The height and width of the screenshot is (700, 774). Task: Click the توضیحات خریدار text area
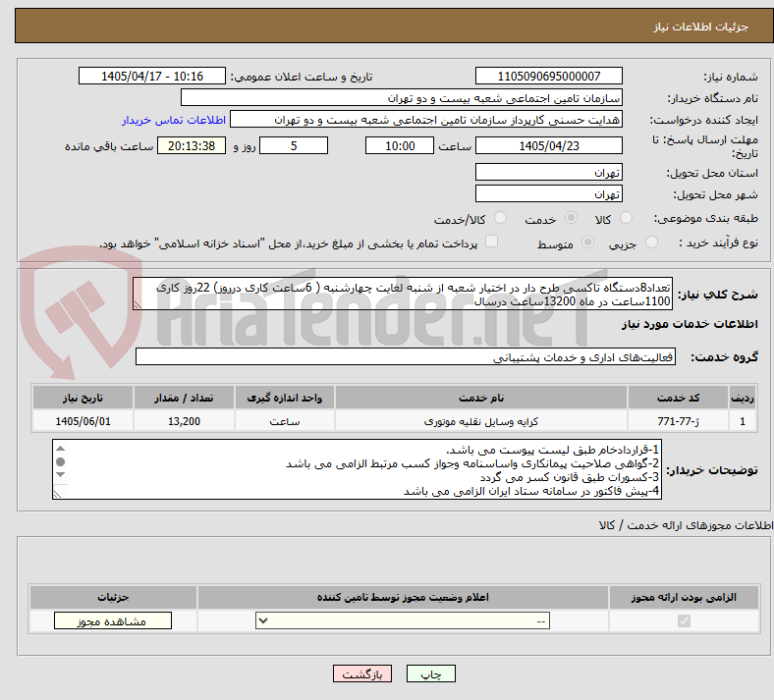point(357,469)
